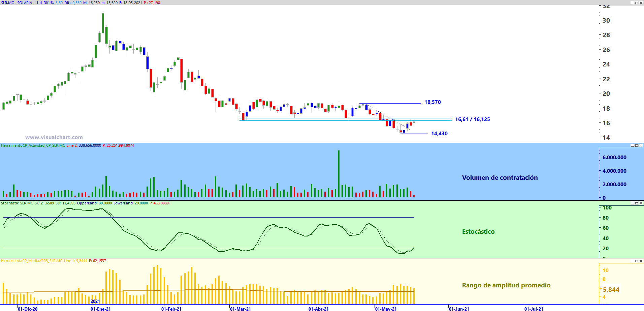Click the 'SK: 21,6509' stochastic value
This screenshot has width=644, height=311.
(x=44, y=203)
